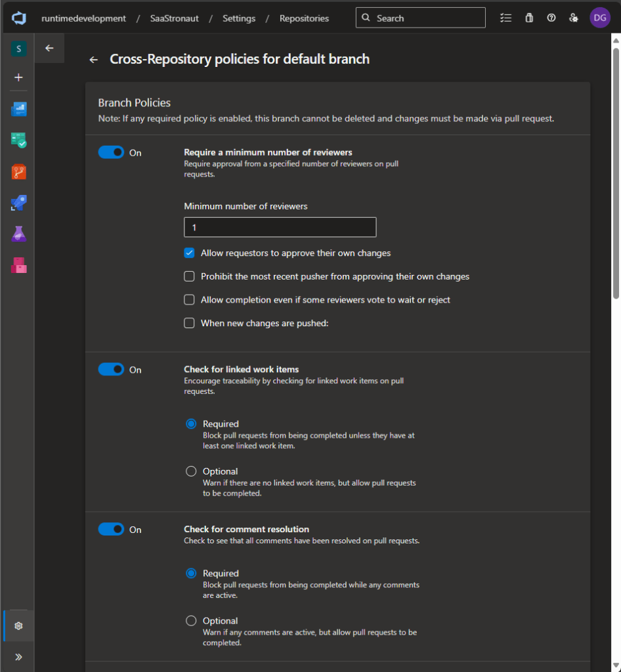This screenshot has width=621, height=672.
Task: Enable Prohibit most recent pusher checkbox
Action: (189, 276)
